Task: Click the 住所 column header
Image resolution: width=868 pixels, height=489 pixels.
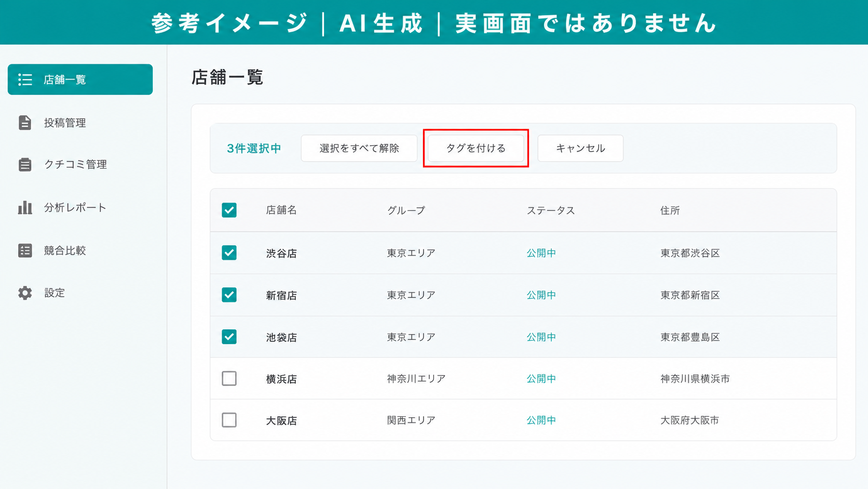Action: point(670,210)
